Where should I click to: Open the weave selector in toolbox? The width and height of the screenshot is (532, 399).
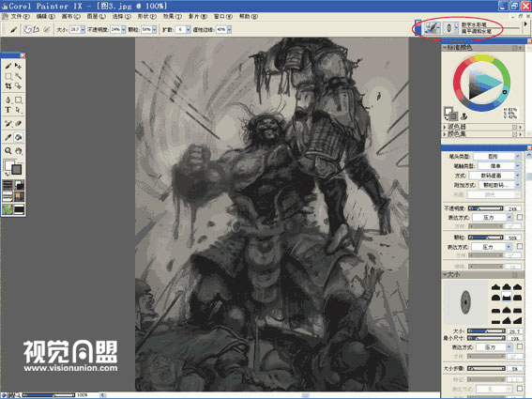click(x=19, y=196)
